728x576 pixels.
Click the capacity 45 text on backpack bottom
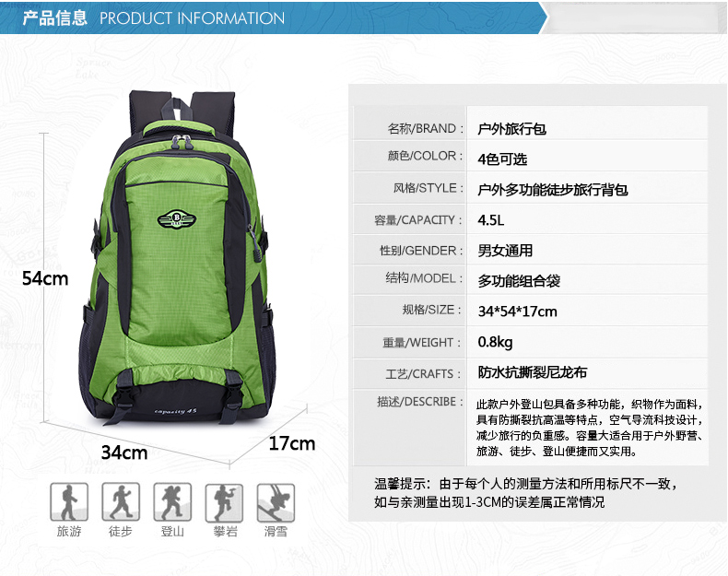175,411
